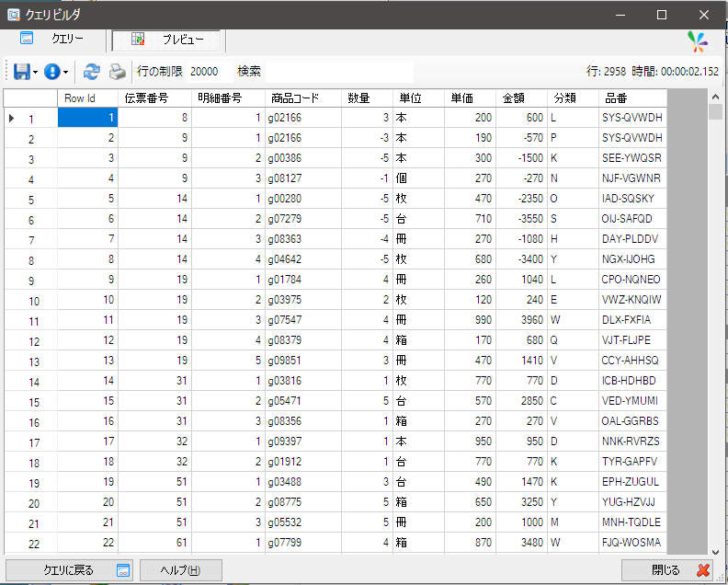Click the amount cell 1470
The height and width of the screenshot is (585, 728).
point(521,481)
